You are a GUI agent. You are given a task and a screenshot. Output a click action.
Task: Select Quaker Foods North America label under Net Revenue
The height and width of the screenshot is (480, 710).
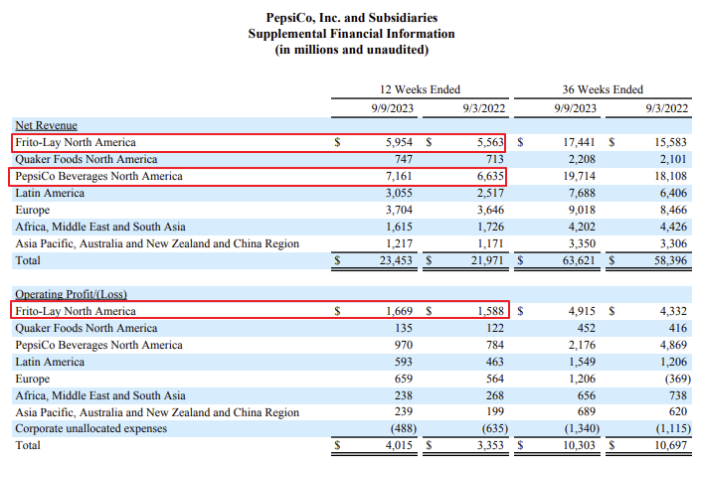click(86, 159)
